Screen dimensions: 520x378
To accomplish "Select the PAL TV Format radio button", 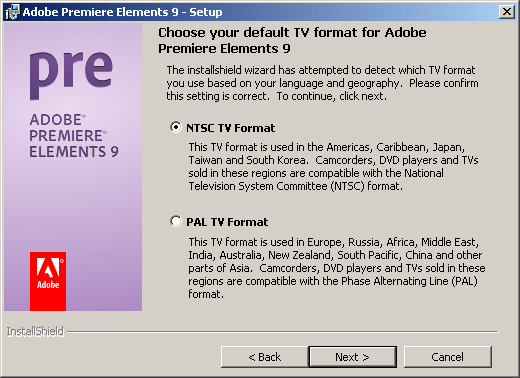I will [x=176, y=221].
